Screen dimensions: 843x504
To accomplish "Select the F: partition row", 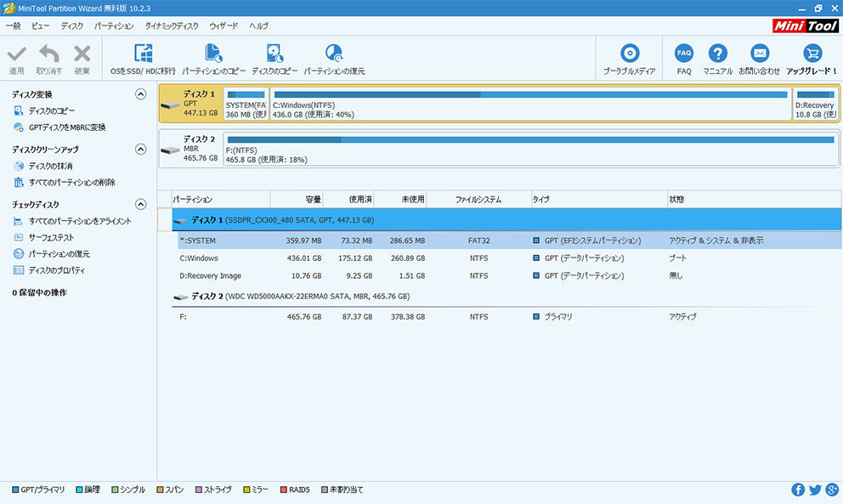I will click(509, 317).
